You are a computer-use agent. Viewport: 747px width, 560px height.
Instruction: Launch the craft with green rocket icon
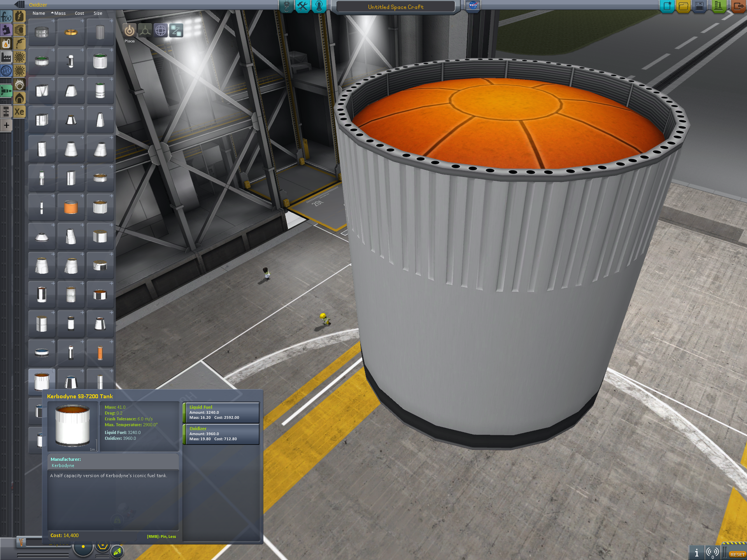point(719,6)
